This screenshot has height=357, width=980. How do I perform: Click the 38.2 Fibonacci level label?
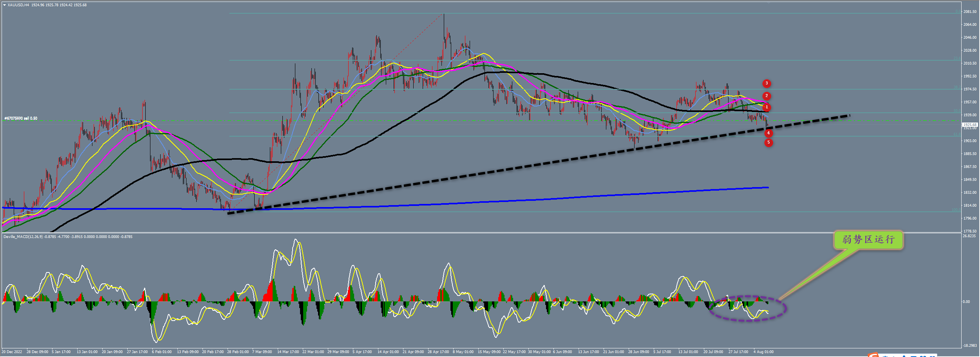click(x=957, y=87)
